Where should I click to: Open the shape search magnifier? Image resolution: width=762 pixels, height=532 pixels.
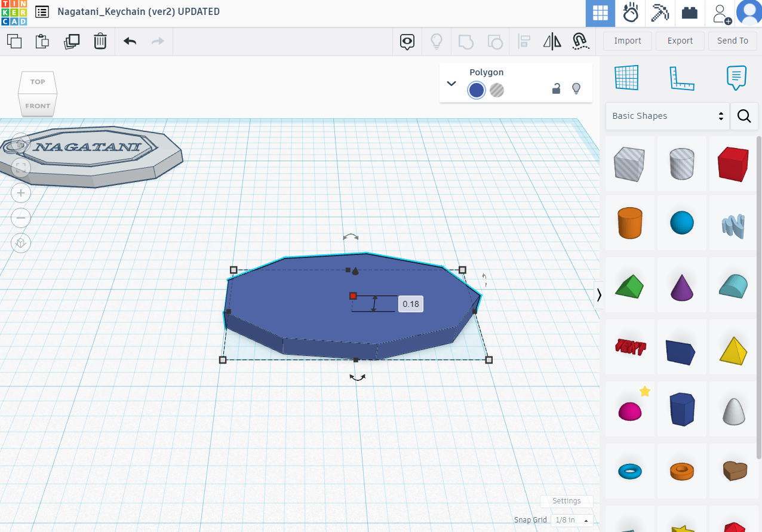click(x=744, y=115)
